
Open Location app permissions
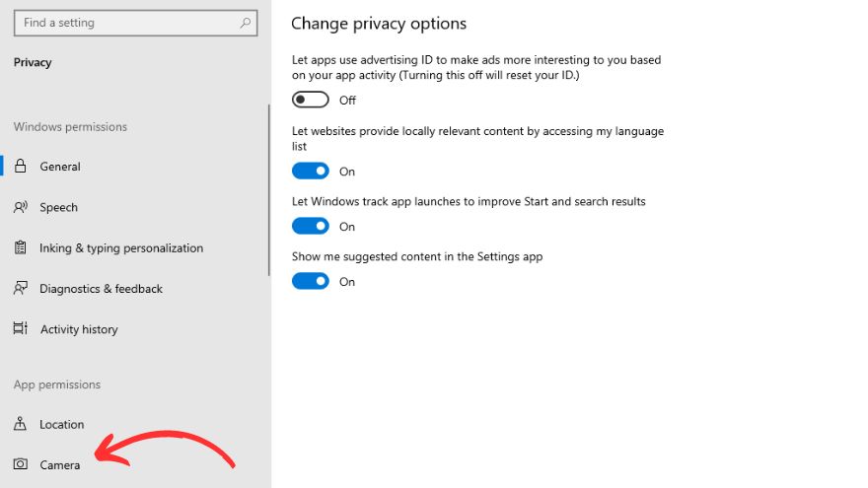(x=61, y=425)
